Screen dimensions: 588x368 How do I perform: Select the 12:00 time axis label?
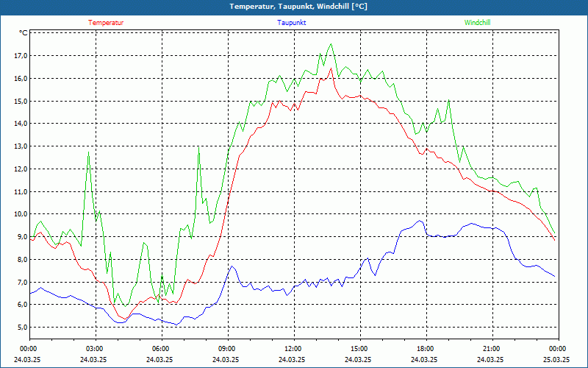pyautogui.click(x=293, y=348)
